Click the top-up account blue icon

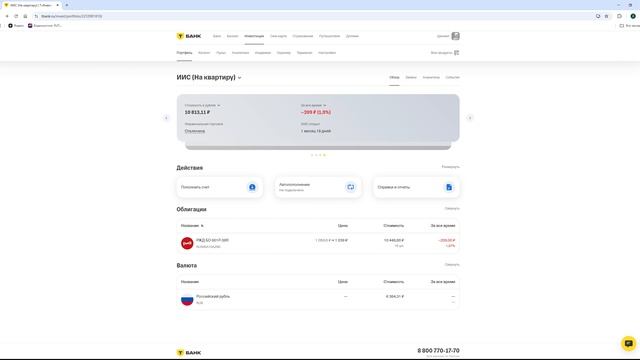click(x=252, y=187)
